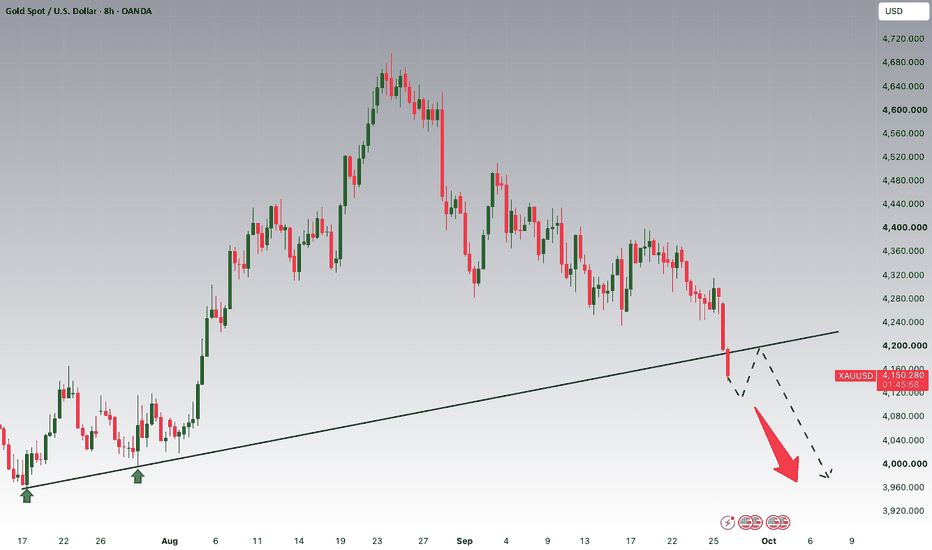
Task: Click the Oct label on time axis
Action: 769,541
